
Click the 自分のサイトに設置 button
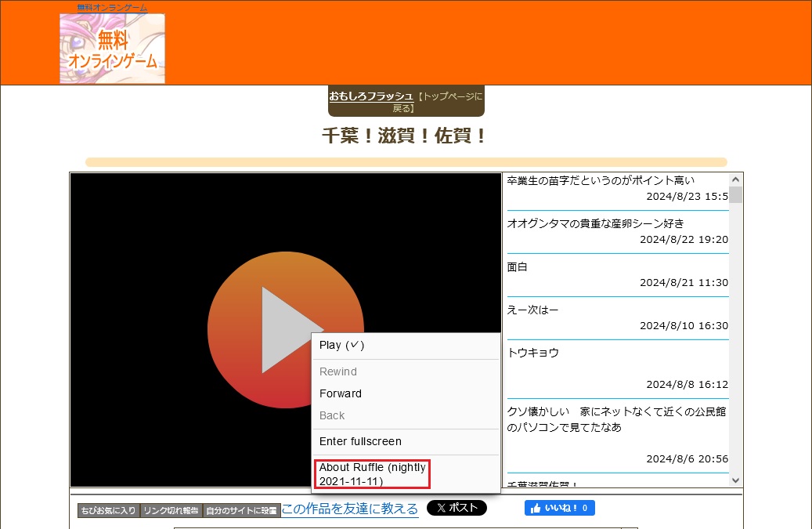(x=241, y=511)
